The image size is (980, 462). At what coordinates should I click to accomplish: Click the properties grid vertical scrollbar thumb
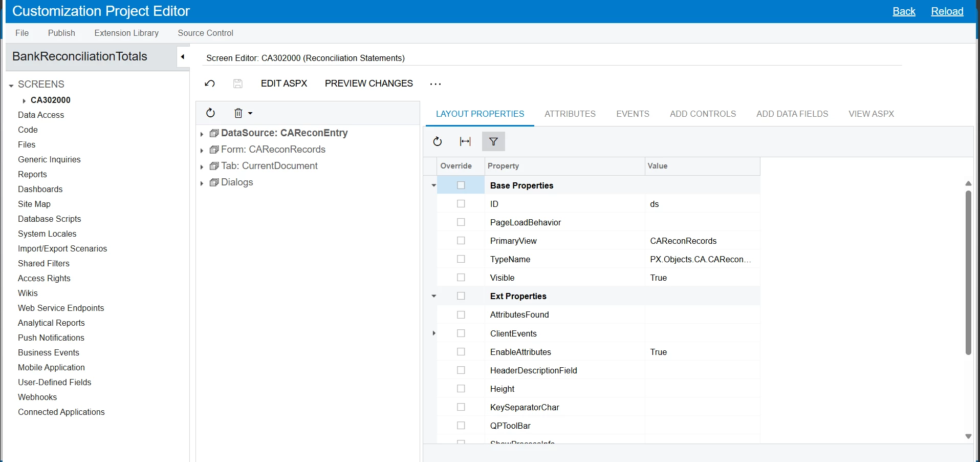tap(968, 272)
